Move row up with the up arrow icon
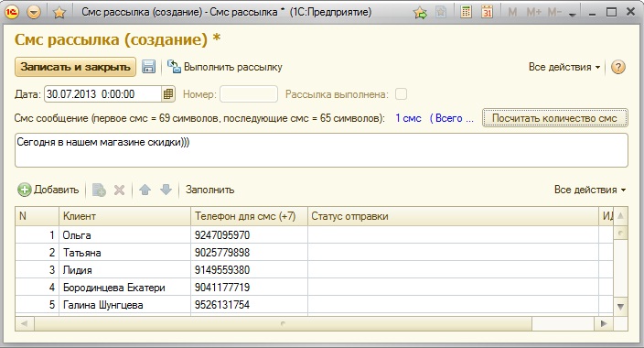The width and height of the screenshot is (644, 348). tap(145, 190)
